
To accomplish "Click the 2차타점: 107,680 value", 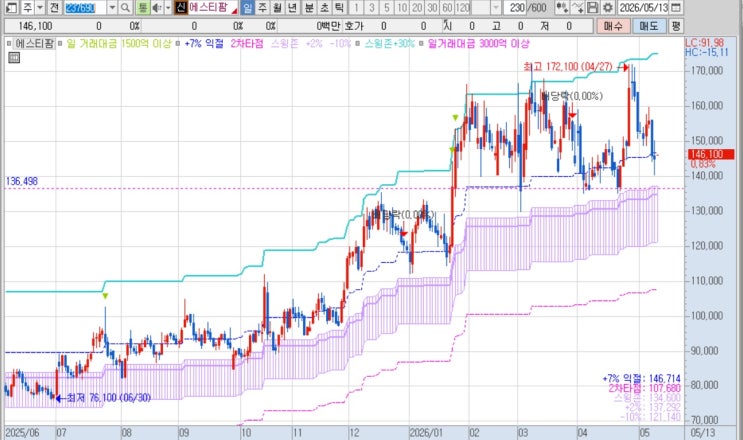I will [x=645, y=388].
